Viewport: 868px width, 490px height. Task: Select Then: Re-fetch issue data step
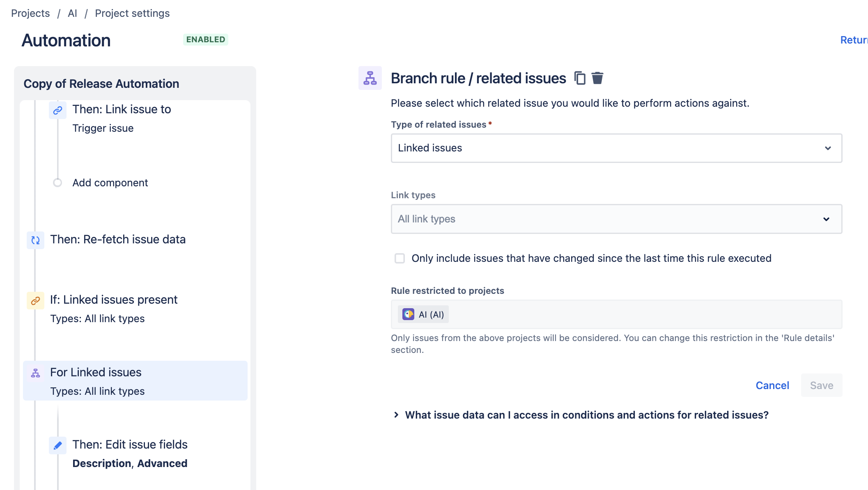pyautogui.click(x=118, y=239)
